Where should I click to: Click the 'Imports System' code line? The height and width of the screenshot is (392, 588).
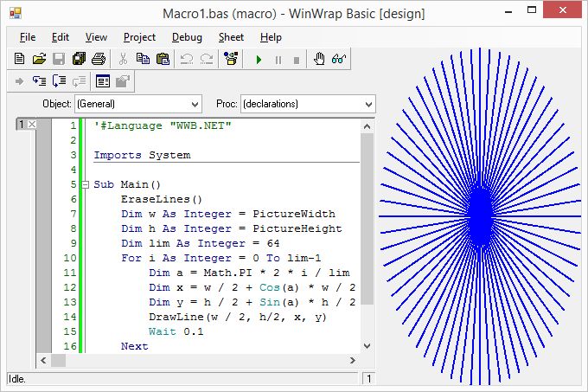coord(142,155)
